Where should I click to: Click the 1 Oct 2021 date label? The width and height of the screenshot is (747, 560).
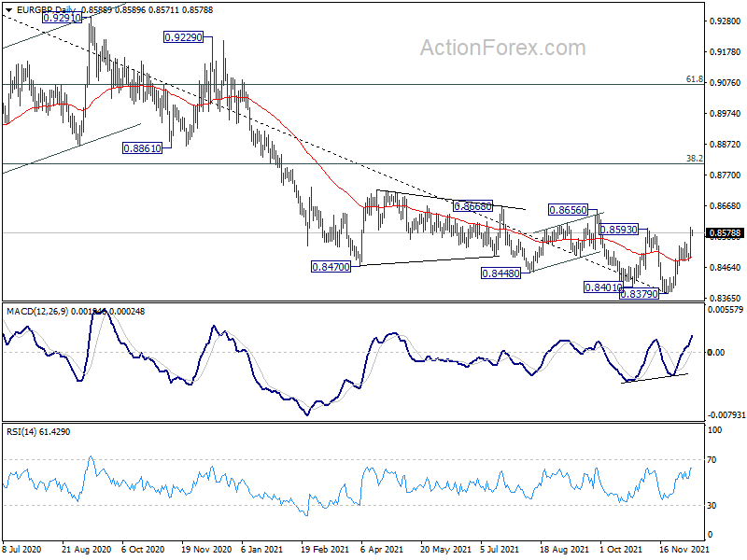point(621,549)
